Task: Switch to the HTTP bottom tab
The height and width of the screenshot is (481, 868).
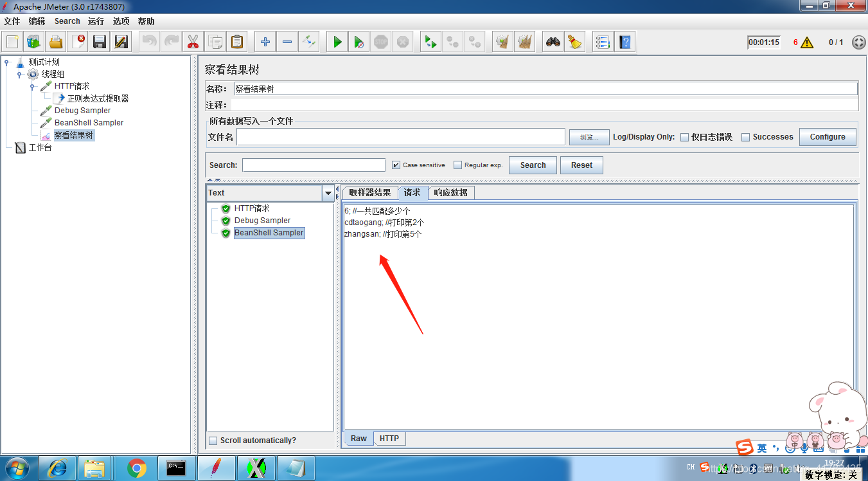Action: point(389,439)
